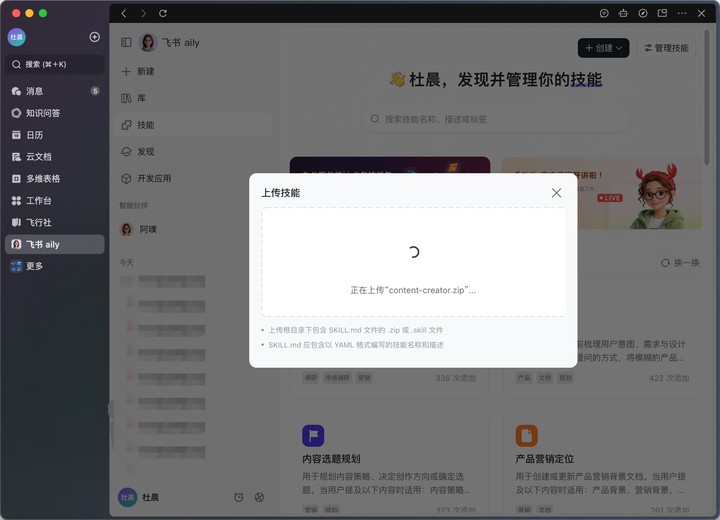Click the unread badge 5 next to 消息
Screen dimensions: 720x520
tap(95, 91)
